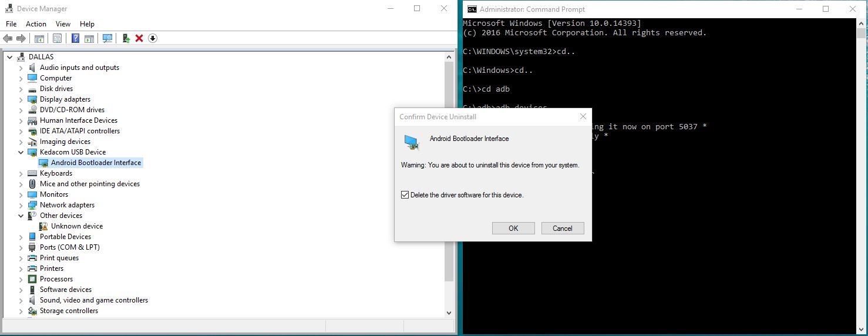Close the Confirm Device Uninstall dialog
This screenshot has width=868, height=336.
coord(583,116)
